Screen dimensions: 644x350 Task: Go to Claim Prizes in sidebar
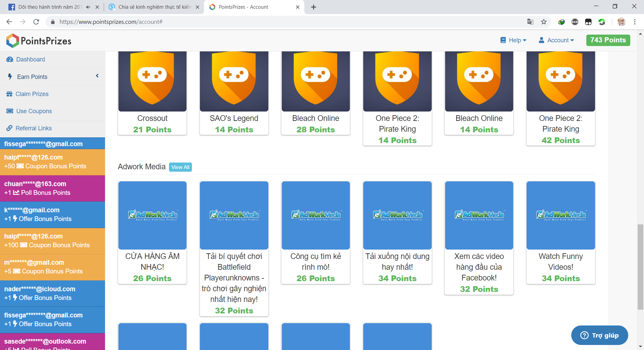[32, 94]
